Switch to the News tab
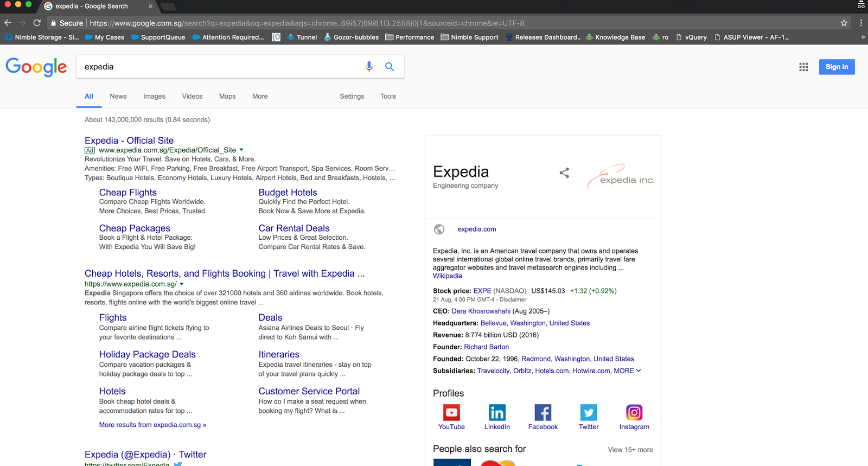 (x=118, y=97)
